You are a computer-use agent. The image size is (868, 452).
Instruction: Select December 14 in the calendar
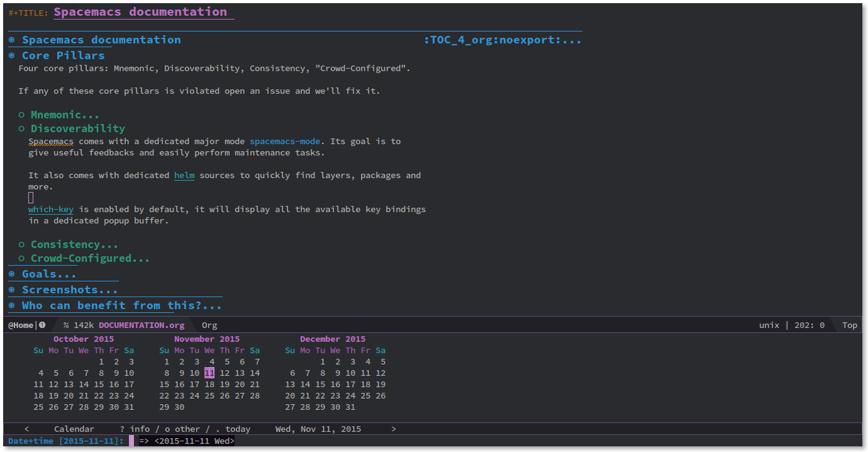[x=305, y=384]
